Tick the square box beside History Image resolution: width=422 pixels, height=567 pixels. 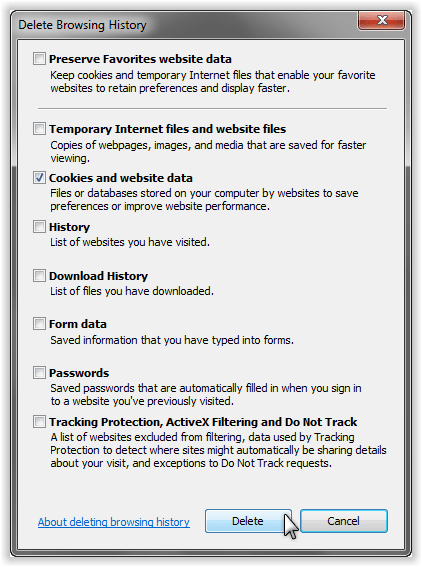[x=39, y=227]
